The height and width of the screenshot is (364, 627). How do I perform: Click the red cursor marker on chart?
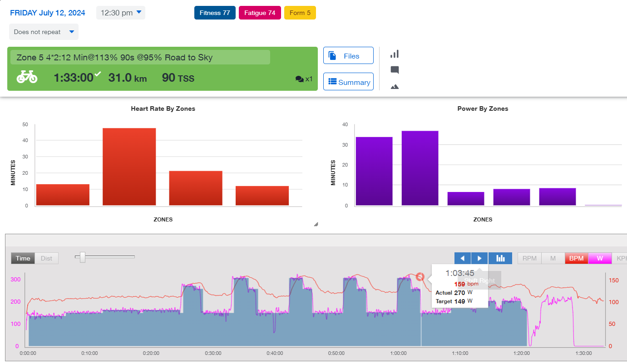(x=420, y=276)
